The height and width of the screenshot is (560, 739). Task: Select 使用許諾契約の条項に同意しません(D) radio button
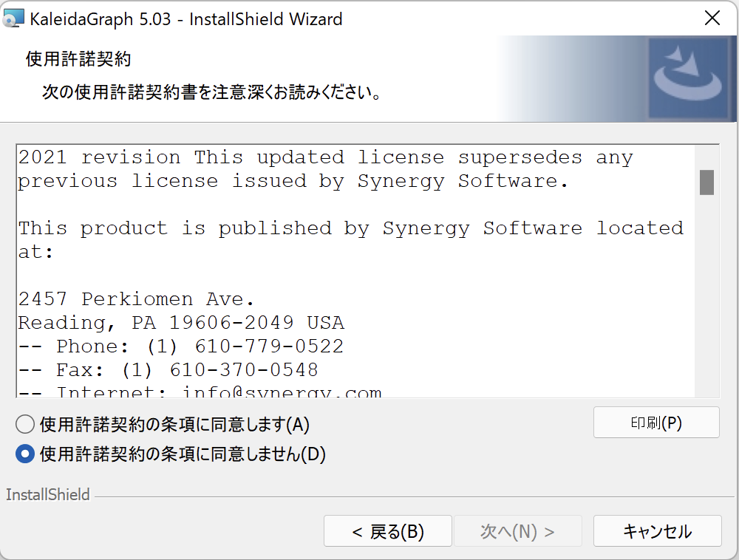click(x=25, y=454)
